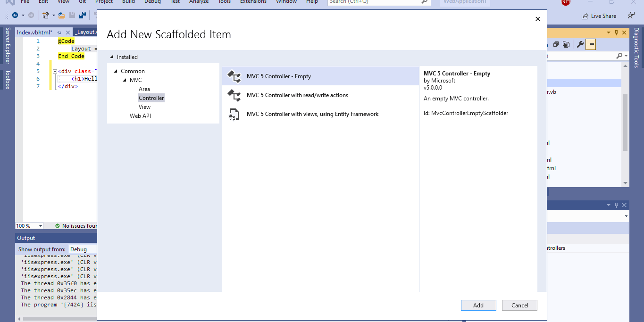Collapse the MVC tree node arrow
Image resolution: width=644 pixels, height=322 pixels.
click(x=125, y=80)
